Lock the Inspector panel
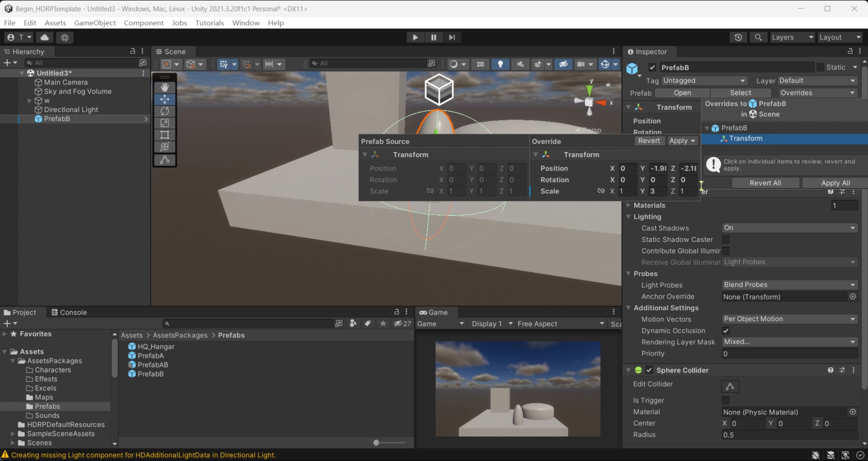868x461 pixels. pos(850,51)
